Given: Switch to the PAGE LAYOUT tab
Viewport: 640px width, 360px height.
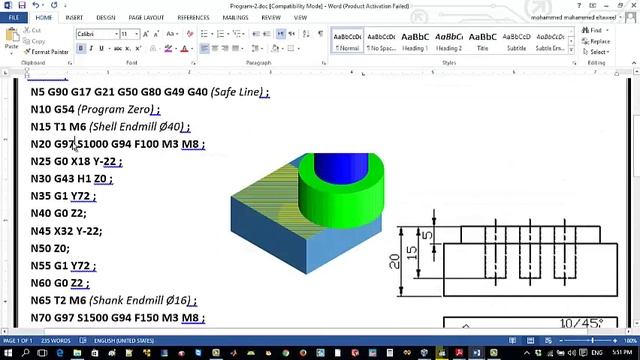Looking at the screenshot, I should pyautogui.click(x=146, y=18).
